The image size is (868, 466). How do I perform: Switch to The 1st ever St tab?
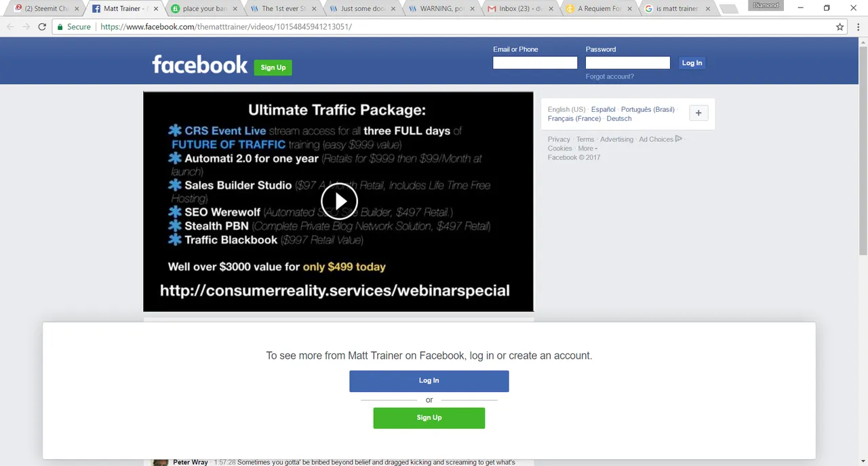(281, 9)
